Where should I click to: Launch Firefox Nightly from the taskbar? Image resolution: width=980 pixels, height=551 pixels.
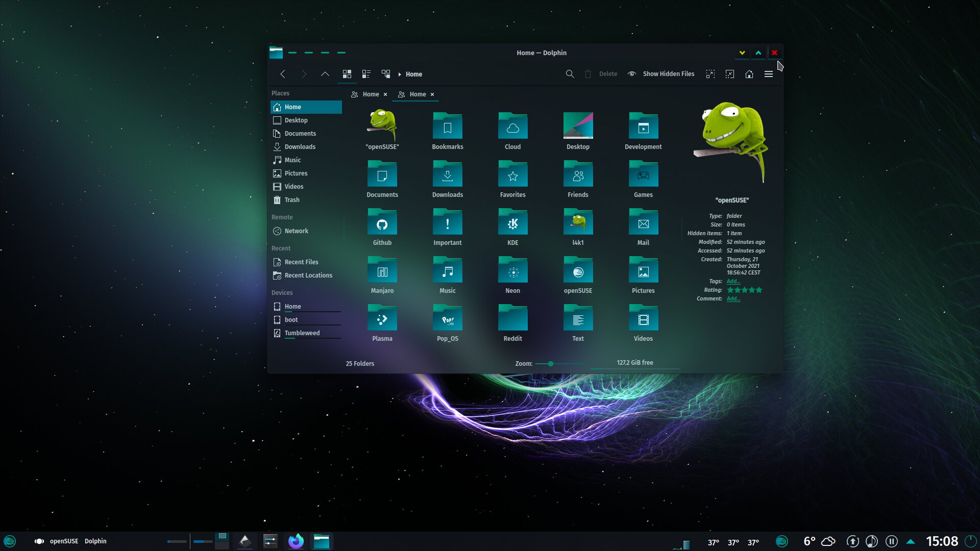(296, 541)
